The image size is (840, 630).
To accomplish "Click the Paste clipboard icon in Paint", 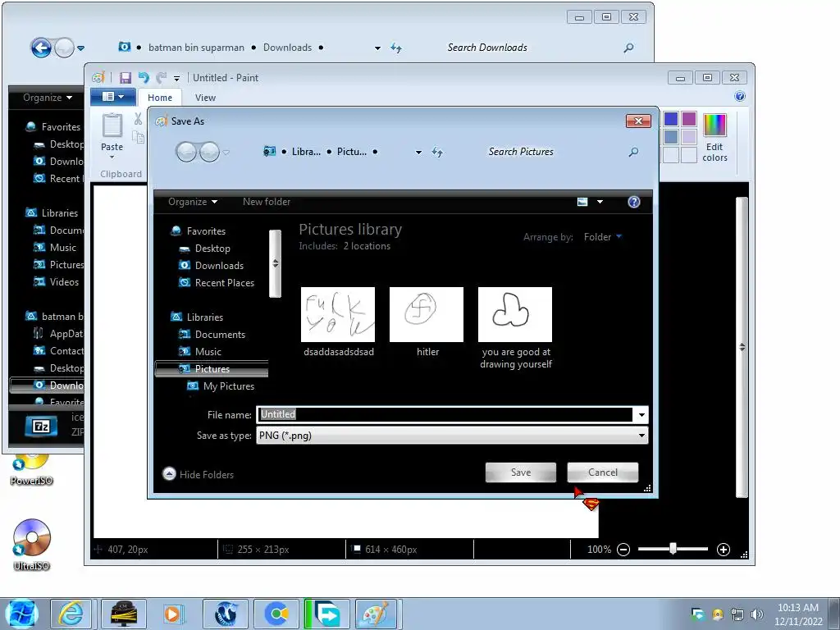I will [x=112, y=126].
